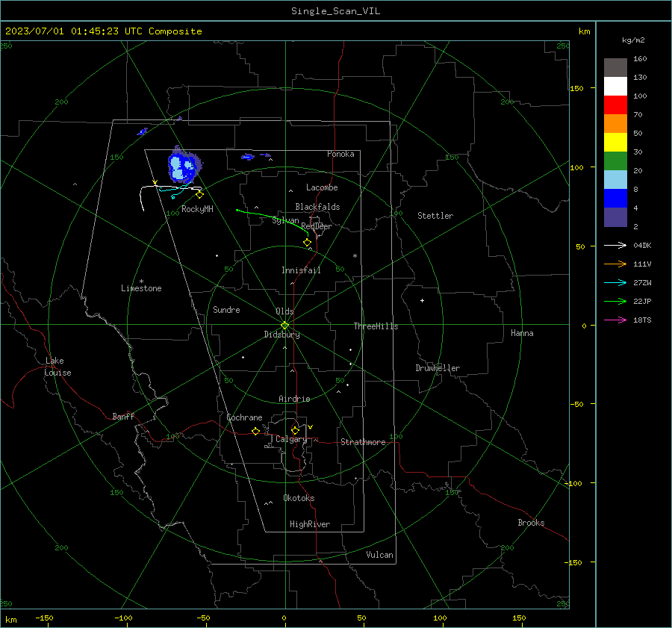Click the 111V legend label
The image size is (672, 628).
[642, 264]
